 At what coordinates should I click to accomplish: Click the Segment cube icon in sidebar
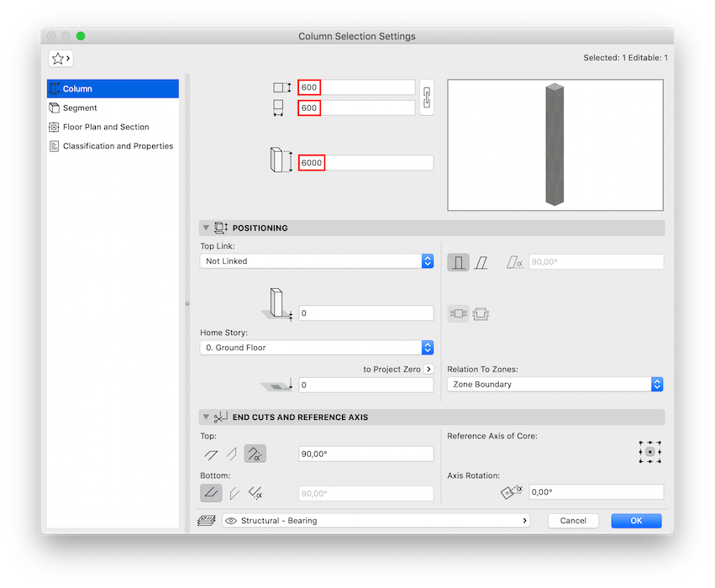coord(55,108)
